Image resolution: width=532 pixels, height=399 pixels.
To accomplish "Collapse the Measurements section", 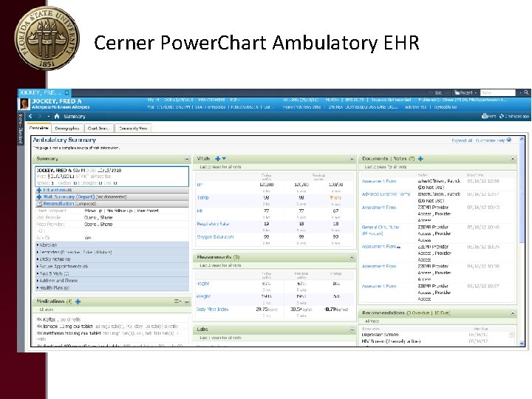I will click(x=352, y=258).
